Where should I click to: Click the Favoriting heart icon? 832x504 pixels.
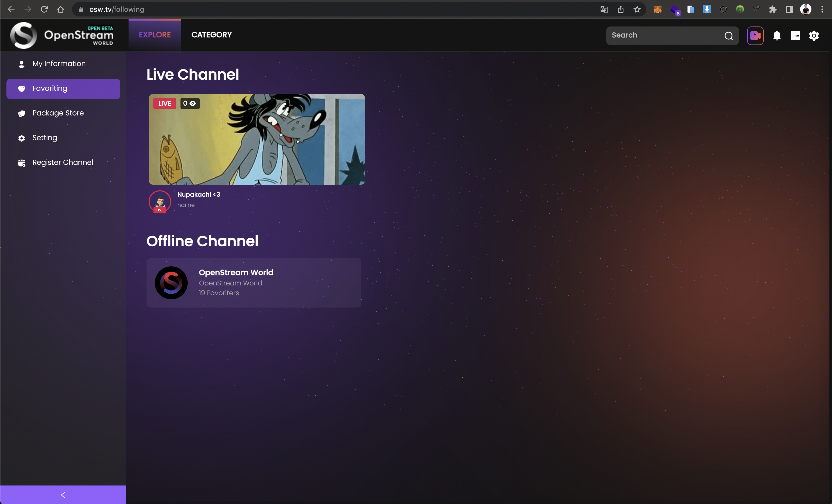22,88
